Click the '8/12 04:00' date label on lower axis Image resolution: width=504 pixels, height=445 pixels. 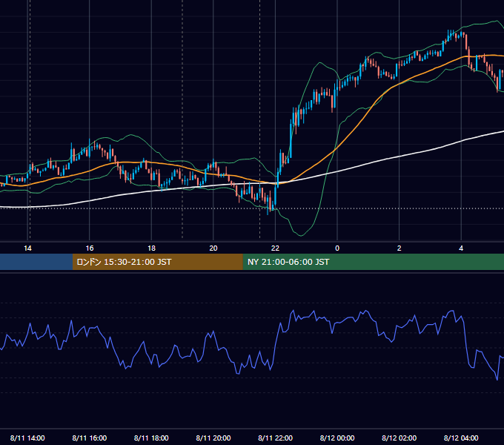click(461, 438)
